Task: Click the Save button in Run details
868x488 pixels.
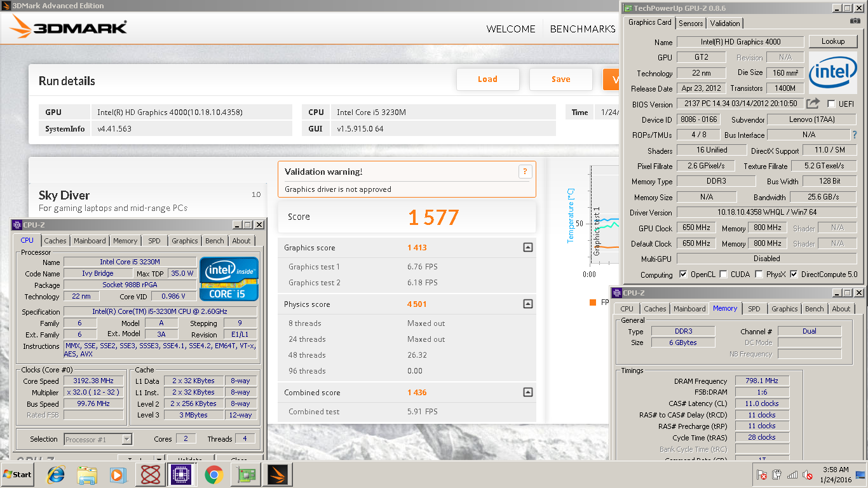Action: [x=560, y=79]
